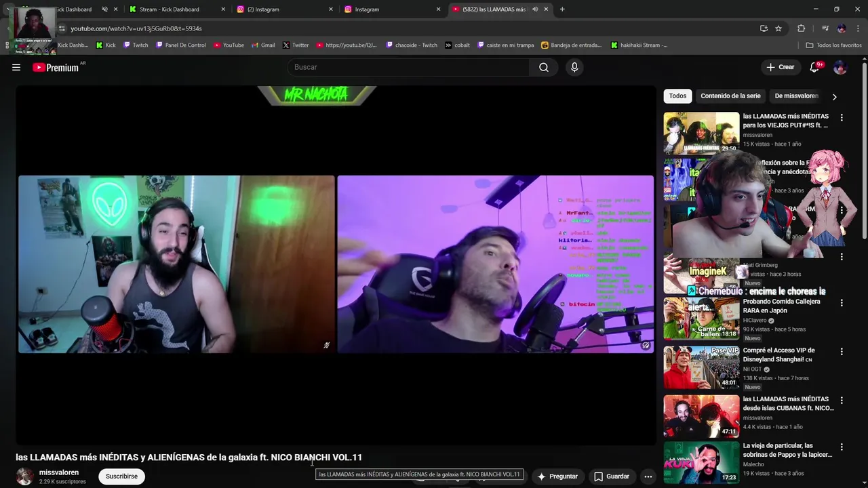This screenshot has height=488, width=868.
Task: Open the 'Todos los favoritos' folder
Action: [x=833, y=45]
